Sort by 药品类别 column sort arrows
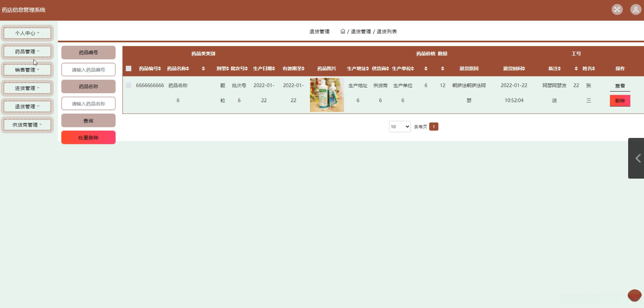The width and height of the screenshot is (644, 308). tap(203, 69)
